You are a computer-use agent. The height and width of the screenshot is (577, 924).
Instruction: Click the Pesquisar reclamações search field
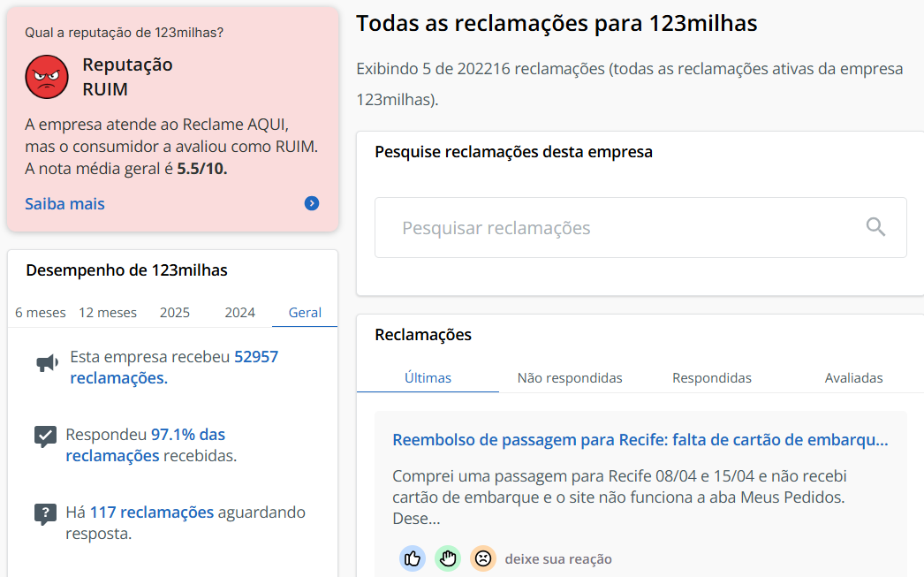618,227
